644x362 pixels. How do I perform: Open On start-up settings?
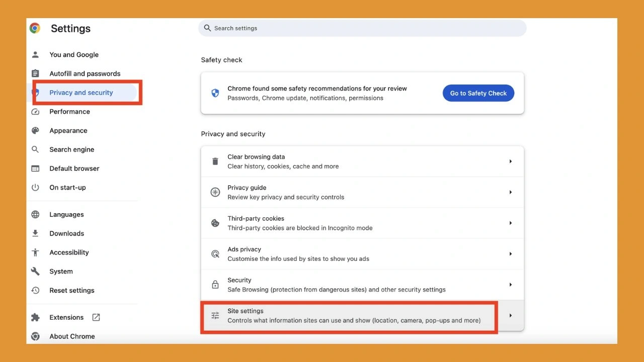(x=67, y=188)
